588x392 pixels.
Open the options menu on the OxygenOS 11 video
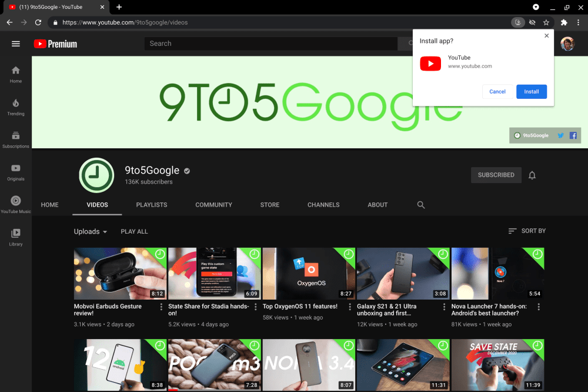[x=349, y=307]
